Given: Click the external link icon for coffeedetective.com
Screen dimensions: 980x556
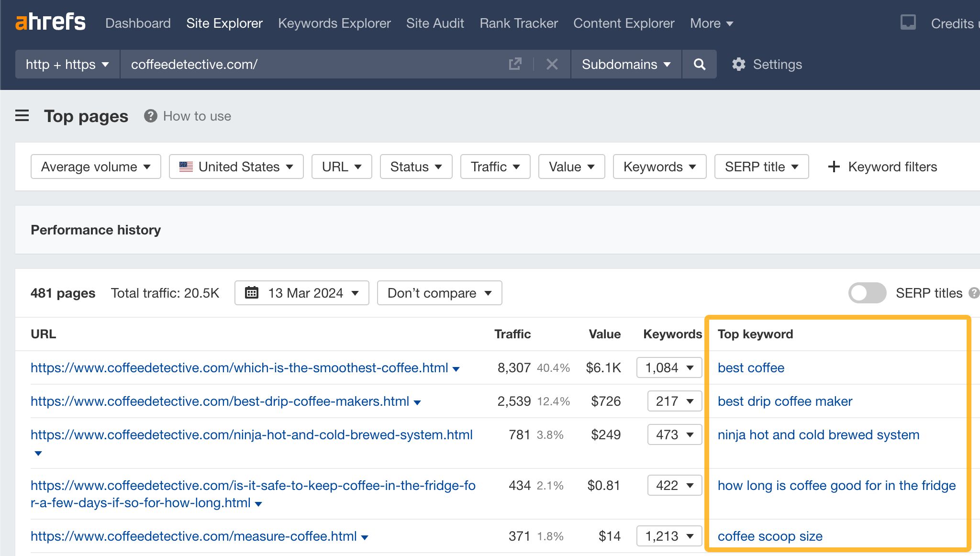Looking at the screenshot, I should [515, 63].
